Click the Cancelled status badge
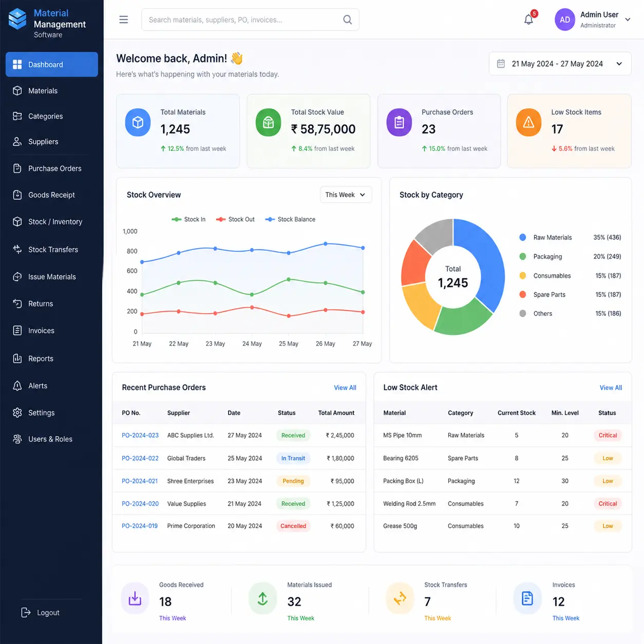 tap(293, 526)
